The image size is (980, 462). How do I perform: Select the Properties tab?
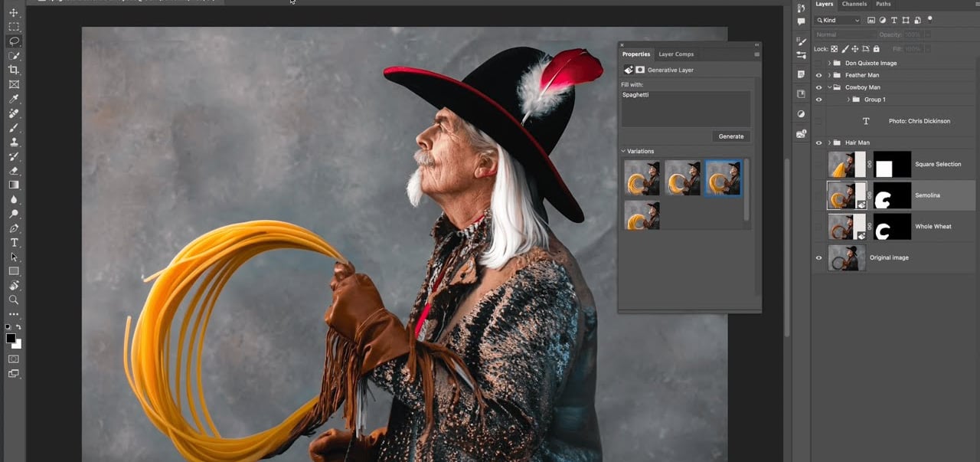coord(636,54)
